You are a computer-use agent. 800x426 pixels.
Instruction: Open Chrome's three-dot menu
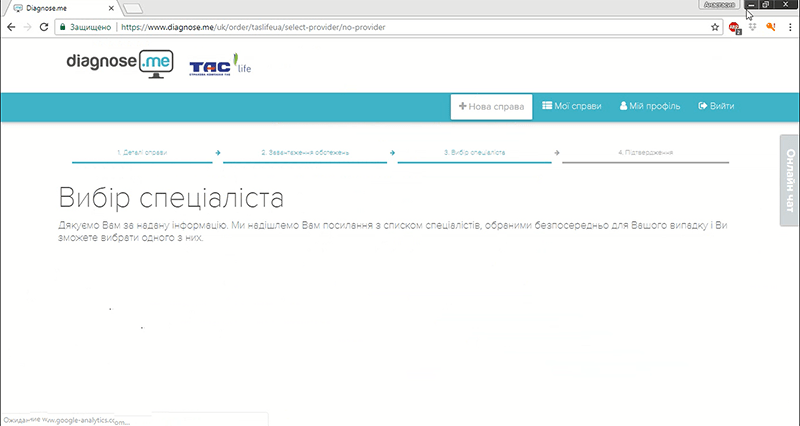790,27
